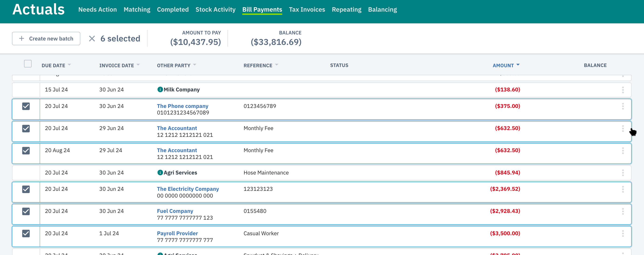Expand the Amount column sort arrow
This screenshot has width=644, height=255.
point(518,65)
